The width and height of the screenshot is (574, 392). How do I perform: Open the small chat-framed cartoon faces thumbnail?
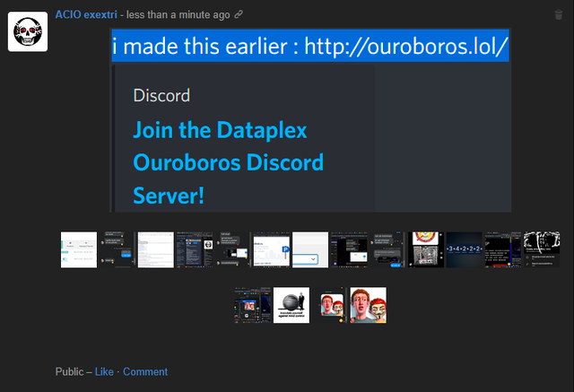(330, 305)
